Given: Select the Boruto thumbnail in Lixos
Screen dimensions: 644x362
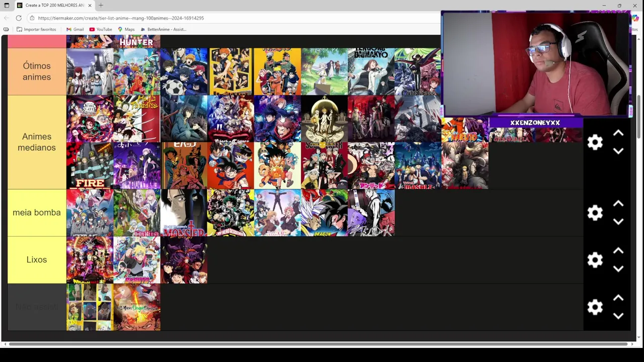Looking at the screenshot, I should pyautogui.click(x=137, y=260).
